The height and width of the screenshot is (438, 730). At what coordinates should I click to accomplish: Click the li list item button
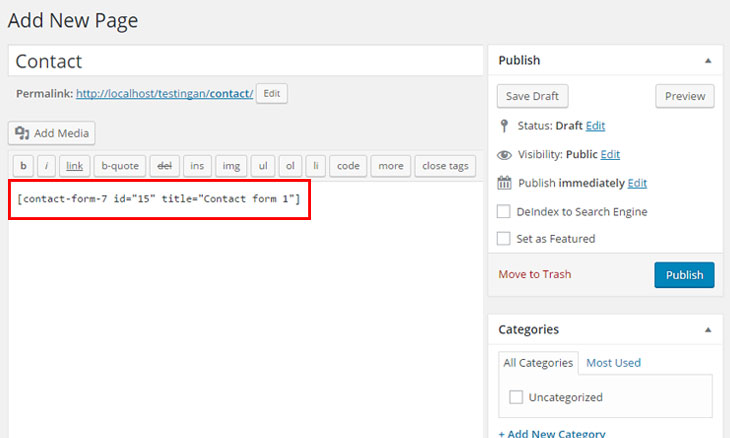316,166
